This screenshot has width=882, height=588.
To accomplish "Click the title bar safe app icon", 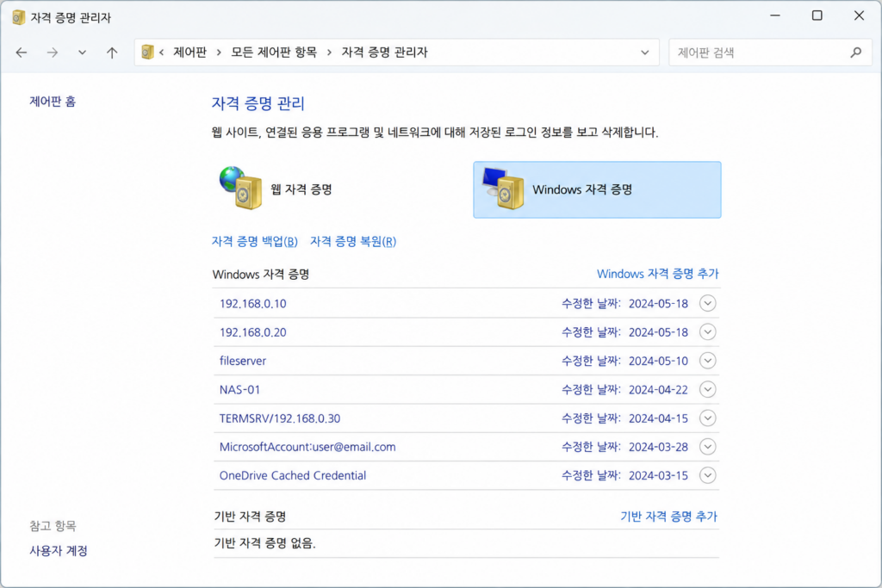I will click(19, 17).
